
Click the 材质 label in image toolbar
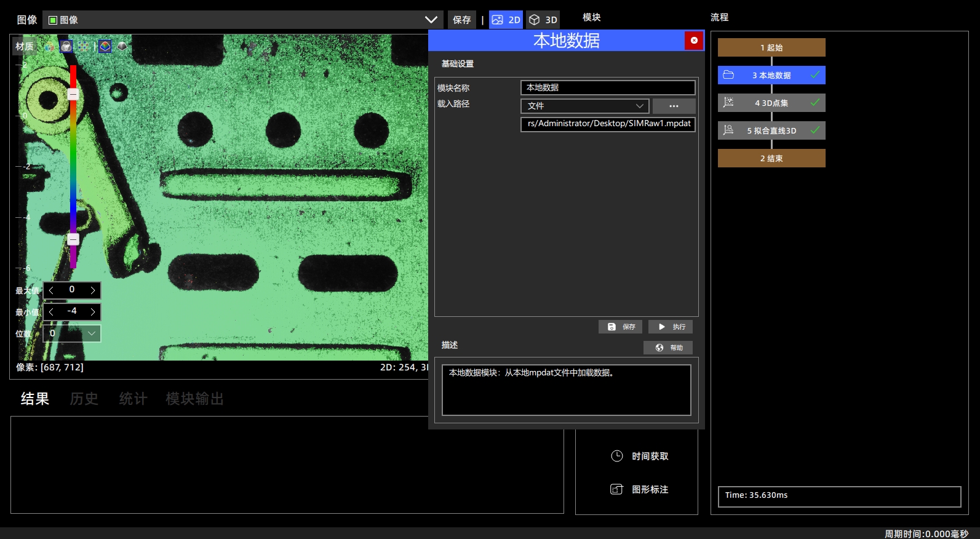[25, 46]
